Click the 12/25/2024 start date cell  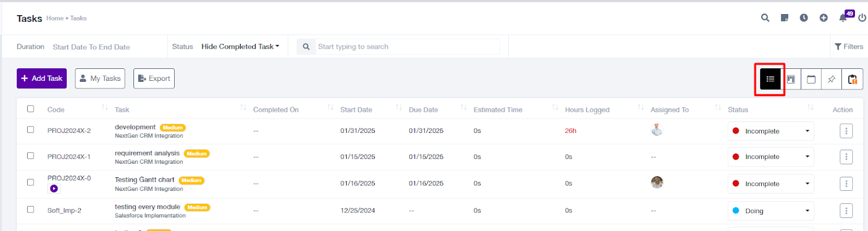point(358,210)
